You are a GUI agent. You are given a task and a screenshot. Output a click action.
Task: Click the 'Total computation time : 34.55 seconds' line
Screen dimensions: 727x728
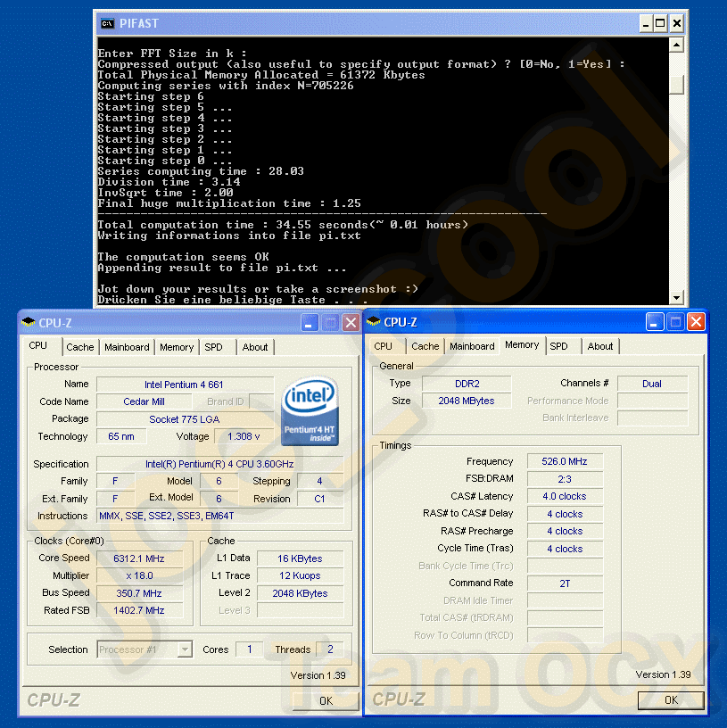[x=283, y=225]
